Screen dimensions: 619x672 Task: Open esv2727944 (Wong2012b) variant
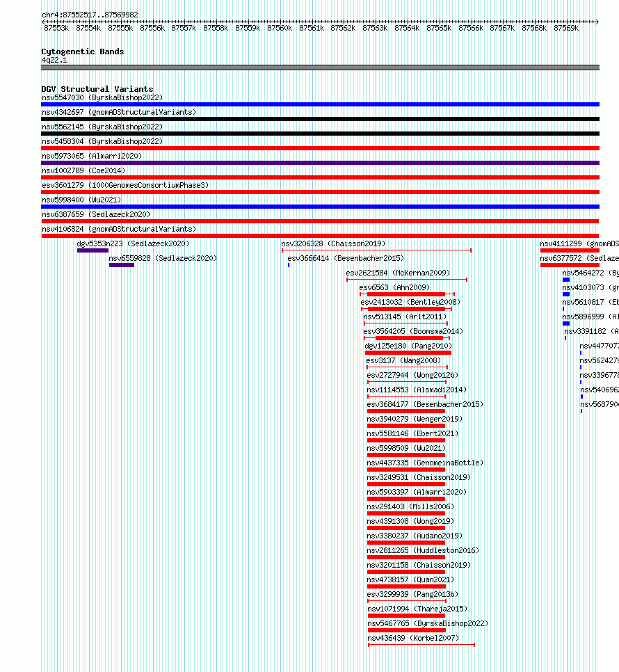tap(412, 375)
